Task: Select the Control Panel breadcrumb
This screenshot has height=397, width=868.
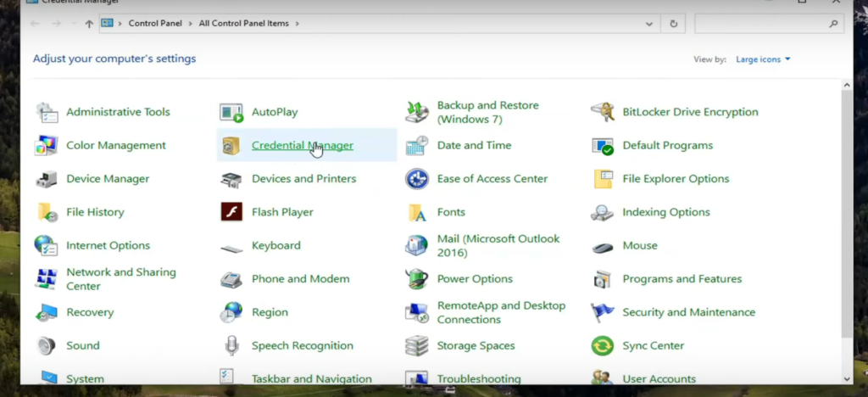Action: (x=155, y=24)
